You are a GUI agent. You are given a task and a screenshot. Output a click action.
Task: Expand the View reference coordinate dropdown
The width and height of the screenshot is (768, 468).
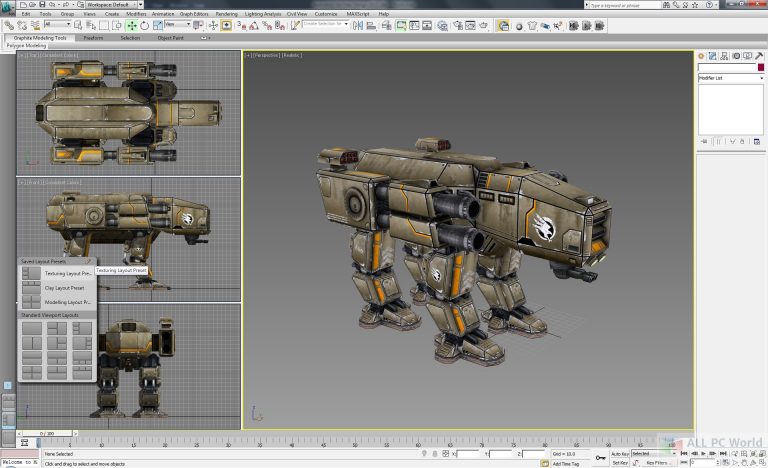click(x=179, y=25)
